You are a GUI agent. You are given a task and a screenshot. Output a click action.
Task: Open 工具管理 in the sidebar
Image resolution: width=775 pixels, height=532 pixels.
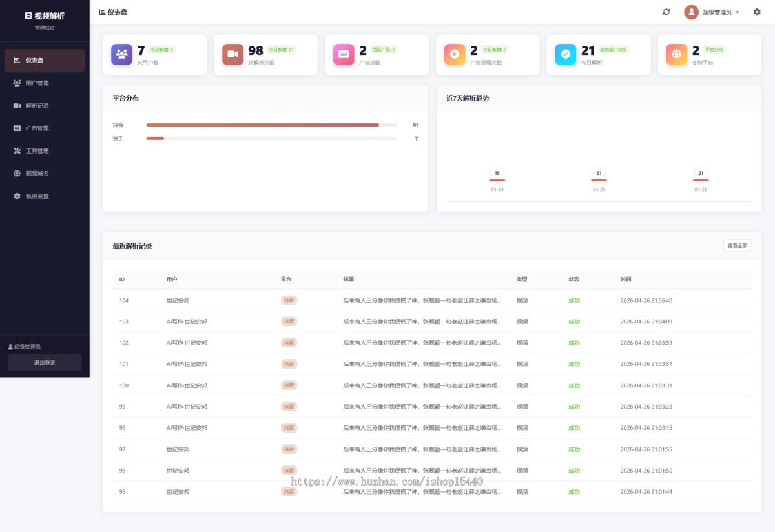(45, 150)
